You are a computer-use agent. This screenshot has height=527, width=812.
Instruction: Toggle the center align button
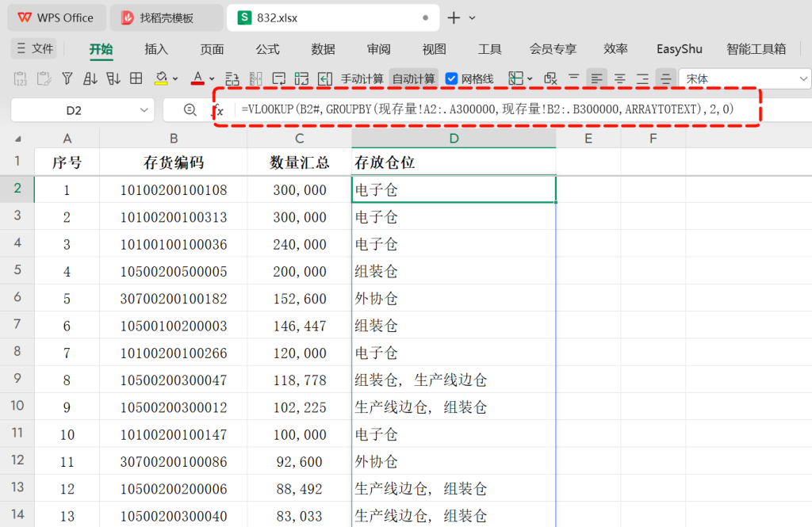(619, 78)
